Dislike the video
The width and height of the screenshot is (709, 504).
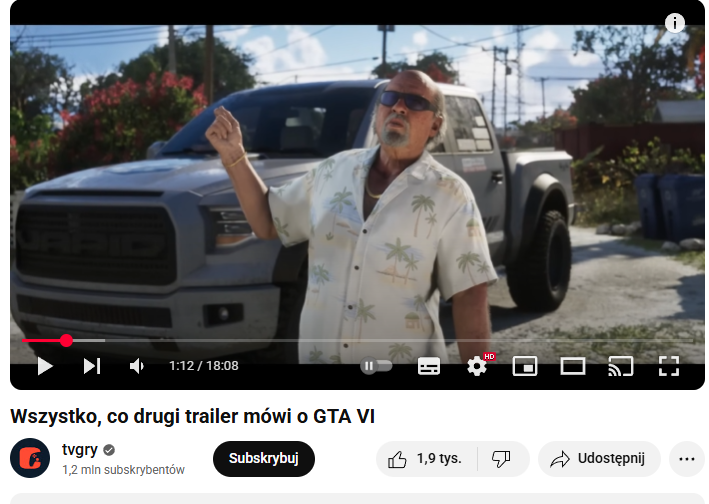pos(501,459)
